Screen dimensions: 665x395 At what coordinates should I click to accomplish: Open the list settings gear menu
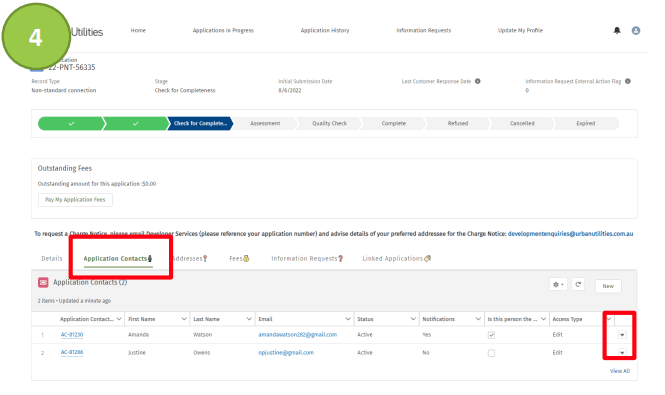558,285
